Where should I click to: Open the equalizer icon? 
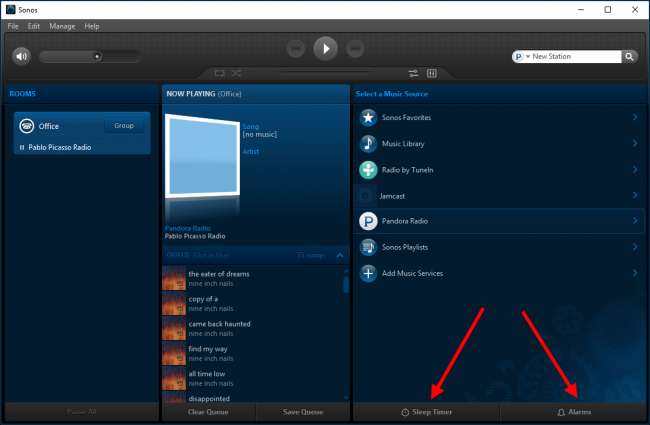coord(432,73)
